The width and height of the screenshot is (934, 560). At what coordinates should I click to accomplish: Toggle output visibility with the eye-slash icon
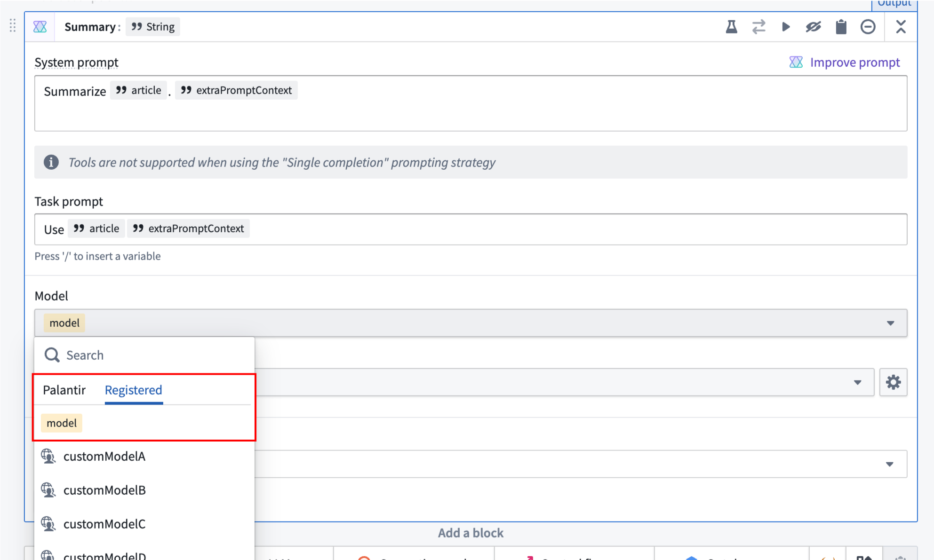(814, 27)
